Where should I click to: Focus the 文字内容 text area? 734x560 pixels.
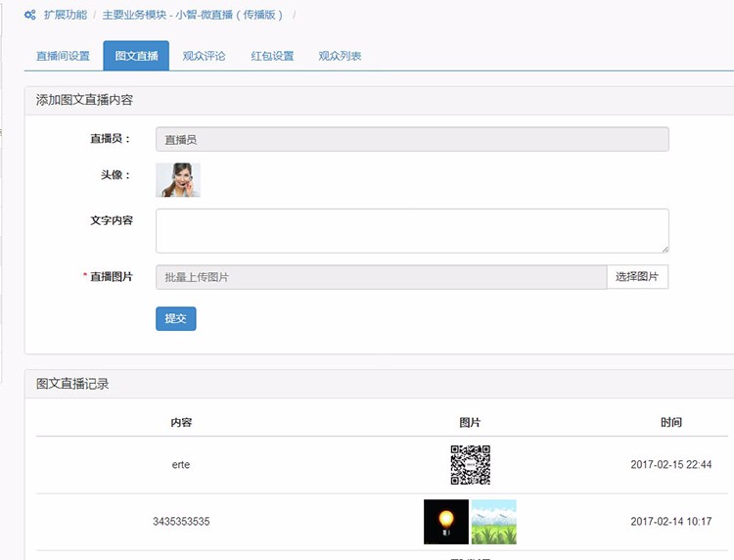412,231
